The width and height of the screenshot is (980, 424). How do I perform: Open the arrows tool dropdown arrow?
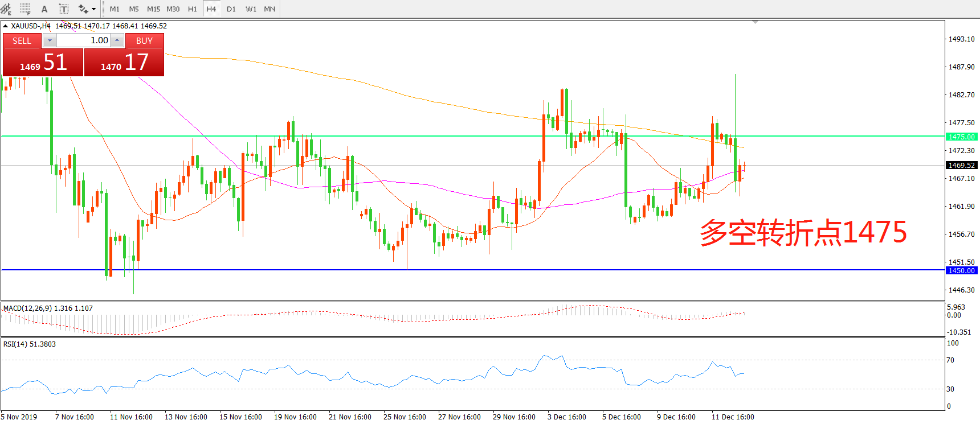coord(94,9)
